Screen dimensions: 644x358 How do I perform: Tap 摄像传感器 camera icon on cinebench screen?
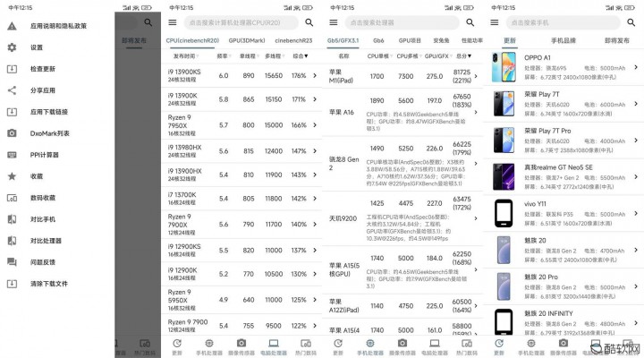(x=241, y=343)
